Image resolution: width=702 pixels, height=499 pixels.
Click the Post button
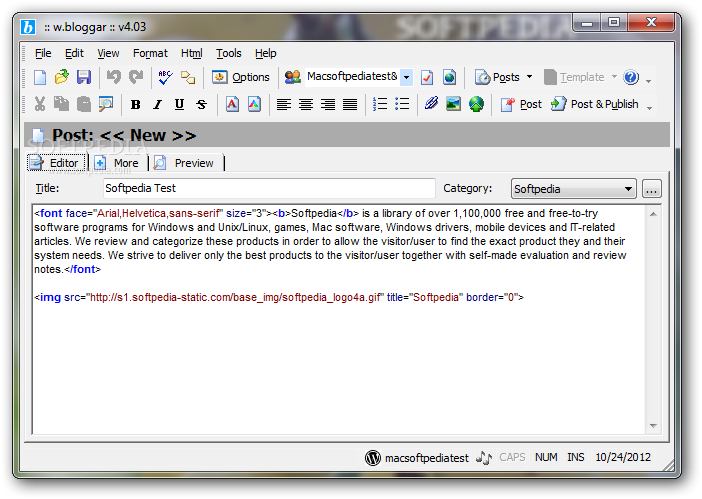pos(521,104)
